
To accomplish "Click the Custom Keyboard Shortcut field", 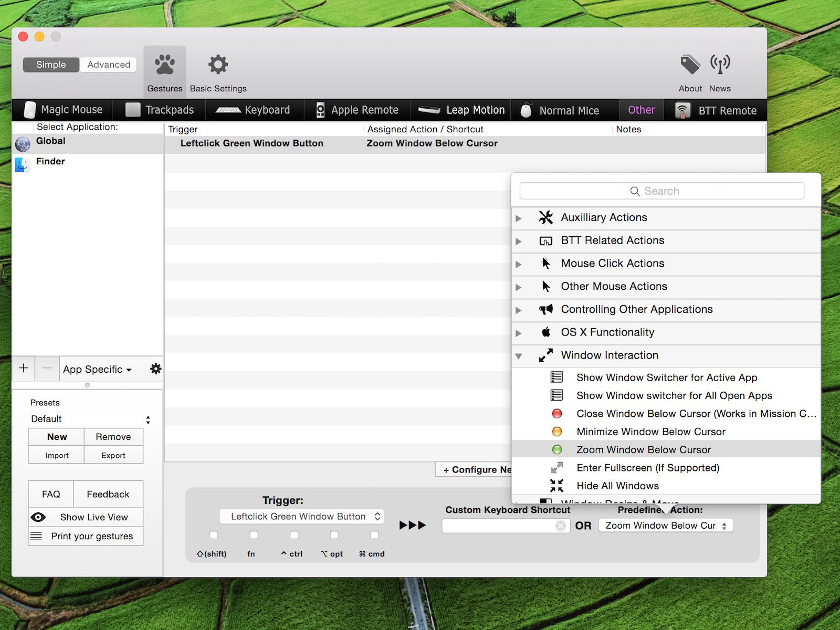I will pos(506,526).
